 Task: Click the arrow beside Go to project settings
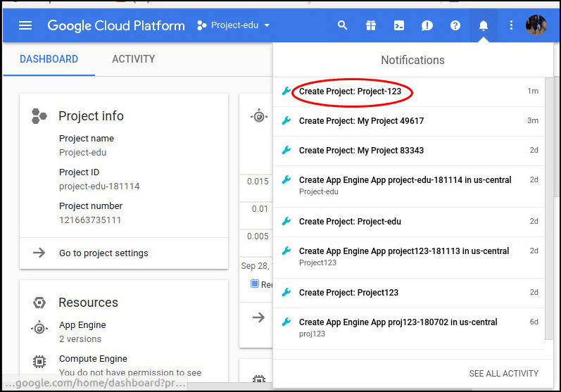click(x=39, y=253)
